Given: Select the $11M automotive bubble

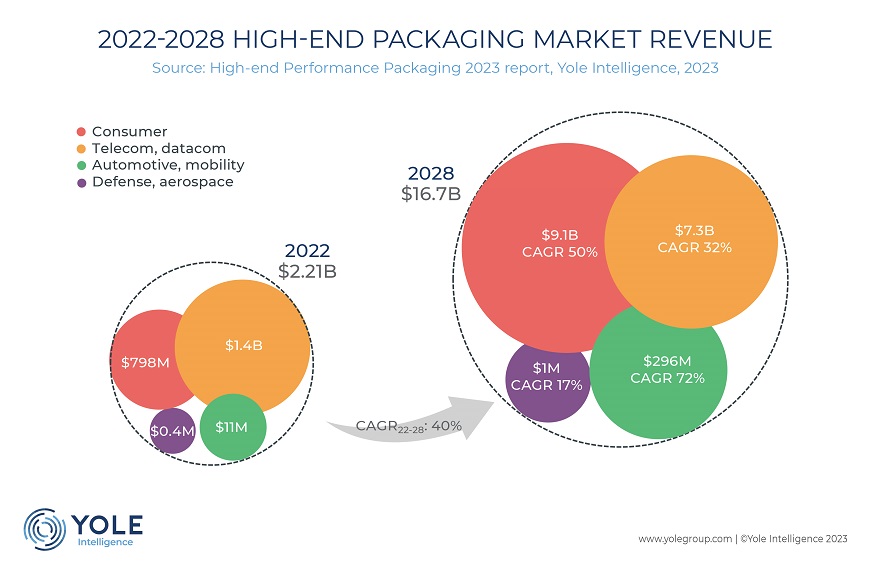Looking at the screenshot, I should pyautogui.click(x=233, y=427).
